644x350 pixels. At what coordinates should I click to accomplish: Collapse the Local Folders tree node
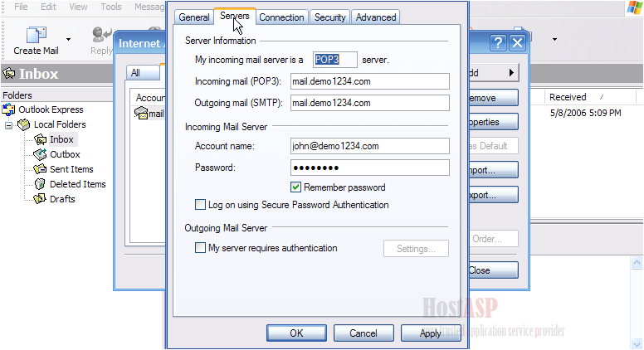click(8, 125)
